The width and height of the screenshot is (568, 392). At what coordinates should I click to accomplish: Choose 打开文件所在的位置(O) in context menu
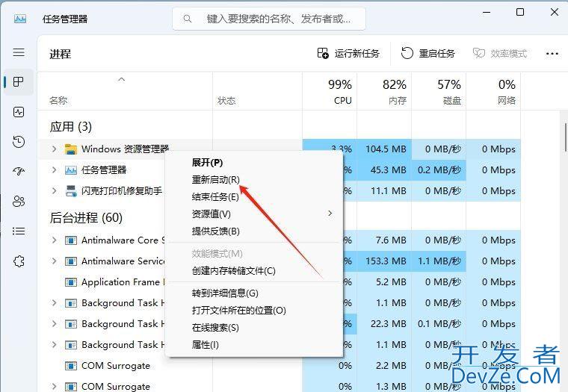click(238, 310)
